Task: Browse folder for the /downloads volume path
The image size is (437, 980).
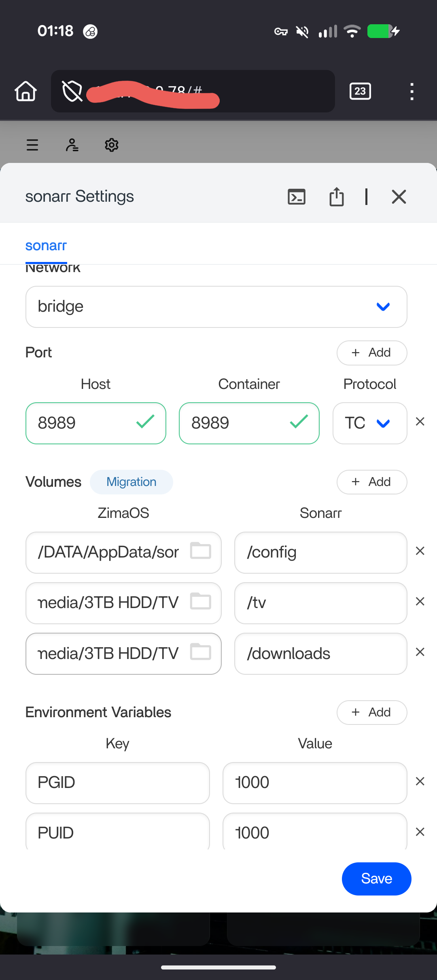Action: (201, 652)
